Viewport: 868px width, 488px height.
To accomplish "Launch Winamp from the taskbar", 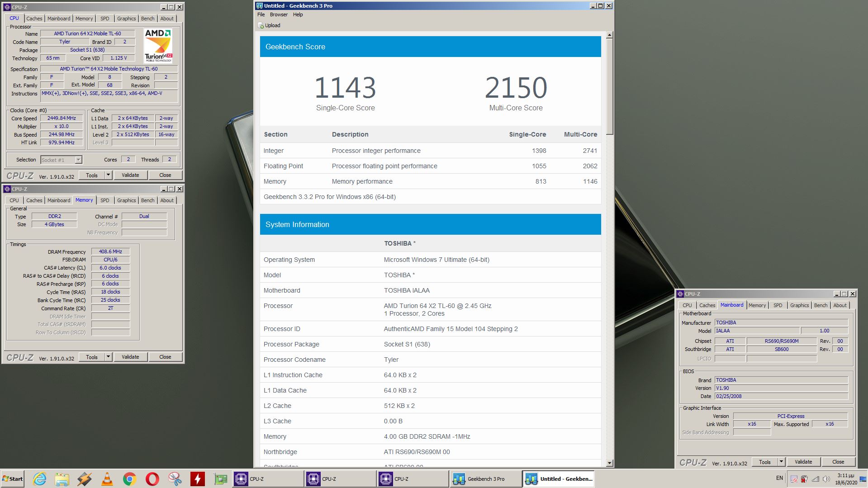I will point(85,479).
